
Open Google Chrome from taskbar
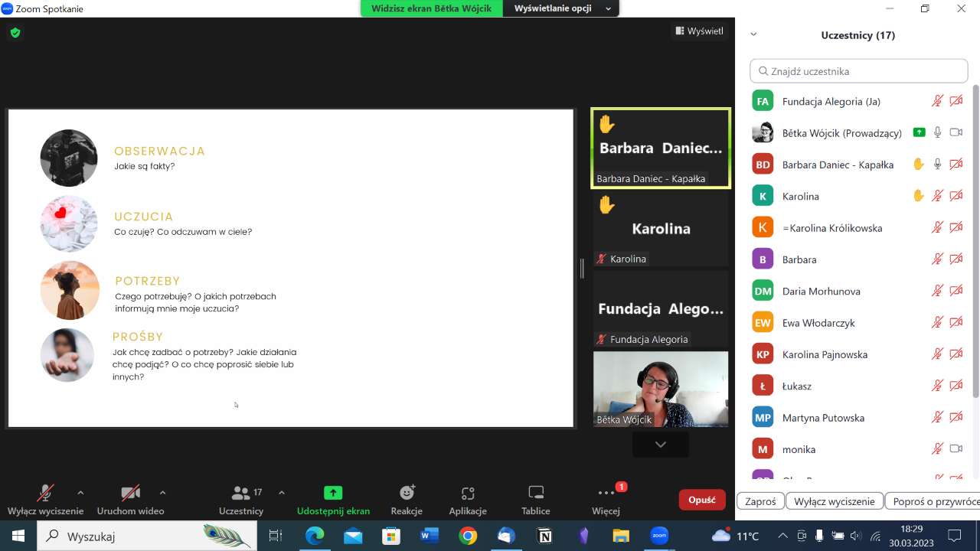468,536
